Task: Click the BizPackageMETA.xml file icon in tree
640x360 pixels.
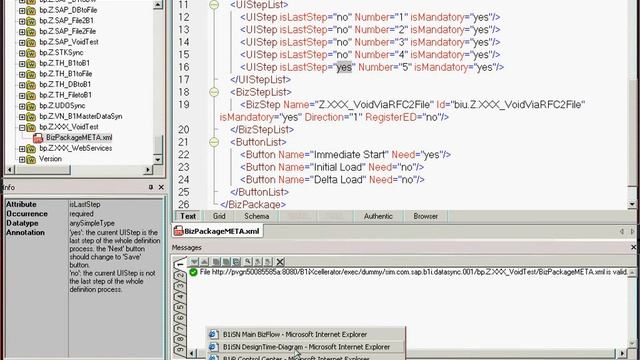Action: 38,138
